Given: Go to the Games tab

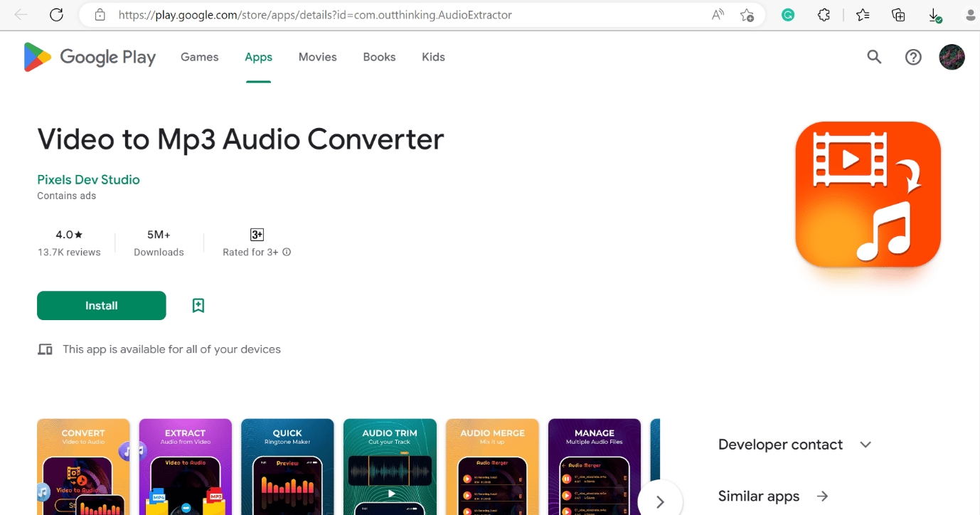Looking at the screenshot, I should [x=199, y=57].
